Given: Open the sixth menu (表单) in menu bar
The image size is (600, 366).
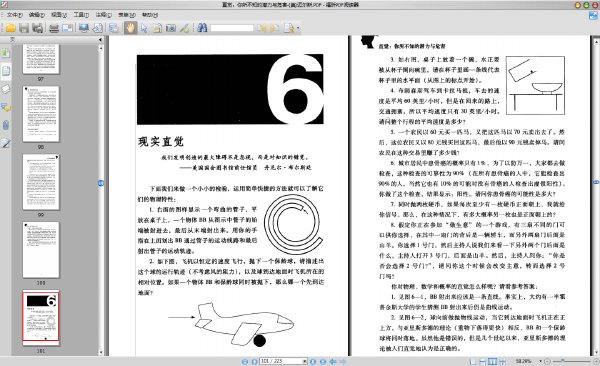Looking at the screenshot, I should pyautogui.click(x=127, y=15).
